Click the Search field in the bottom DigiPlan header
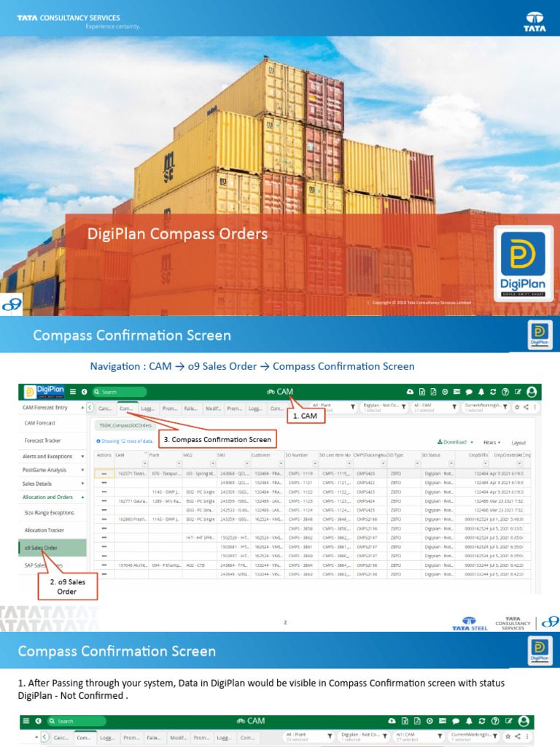Viewport: 560px width, 747px height. (76, 721)
